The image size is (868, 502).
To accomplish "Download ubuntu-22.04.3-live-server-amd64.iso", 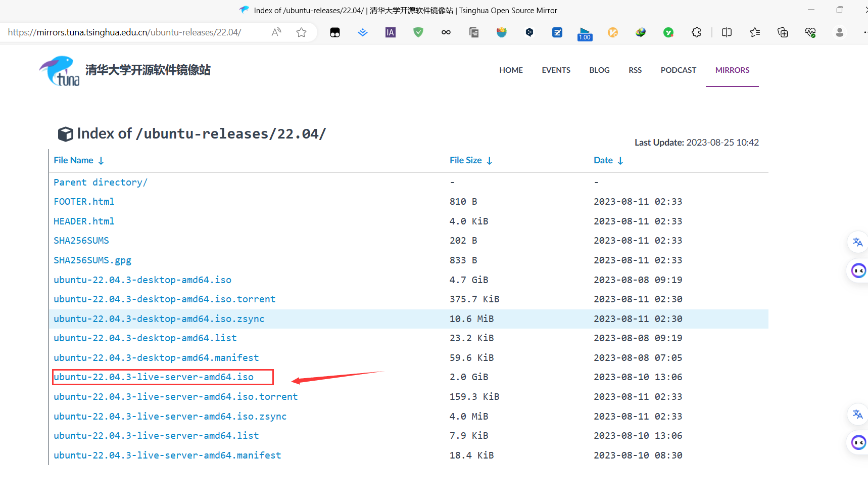I will point(154,377).
